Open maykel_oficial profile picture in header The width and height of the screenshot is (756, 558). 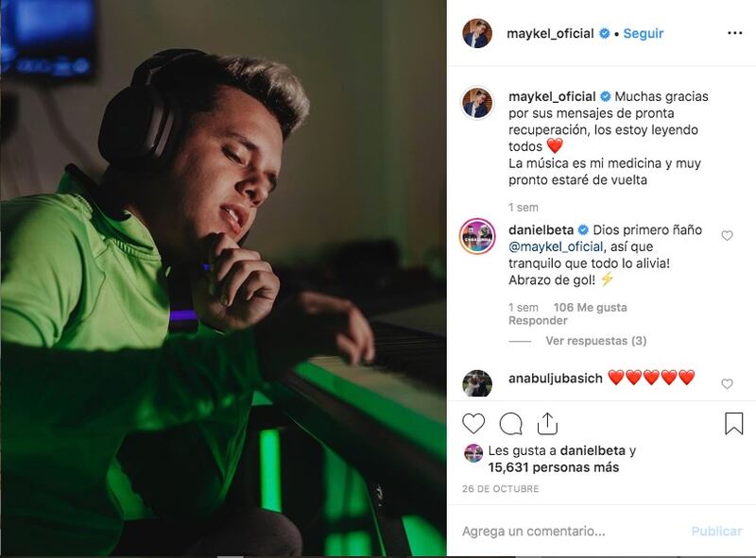tap(477, 33)
